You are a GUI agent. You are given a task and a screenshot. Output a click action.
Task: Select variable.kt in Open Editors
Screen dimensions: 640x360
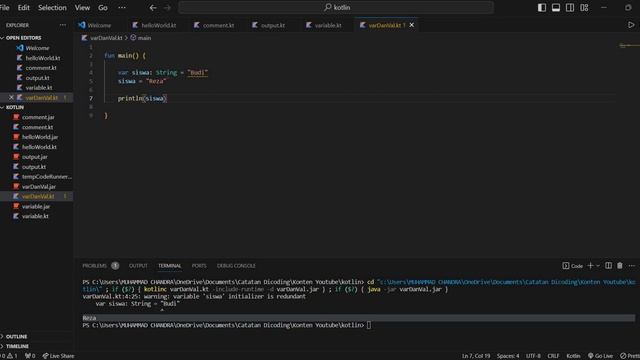[39, 87]
